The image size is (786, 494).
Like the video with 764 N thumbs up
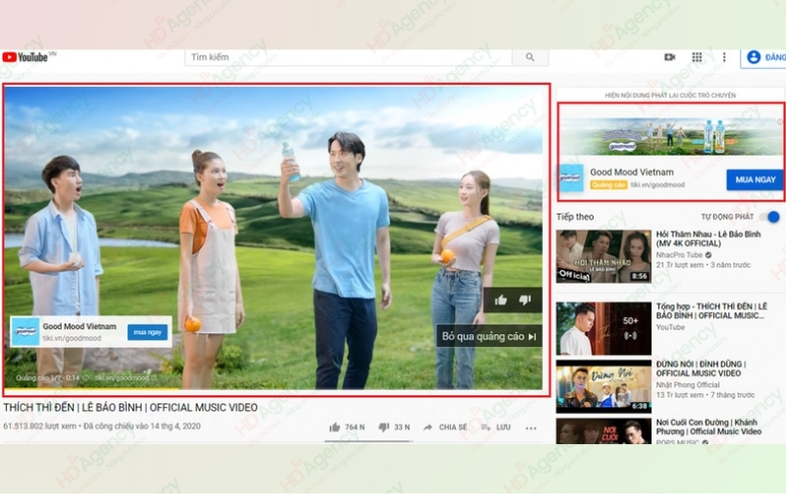coord(347,427)
